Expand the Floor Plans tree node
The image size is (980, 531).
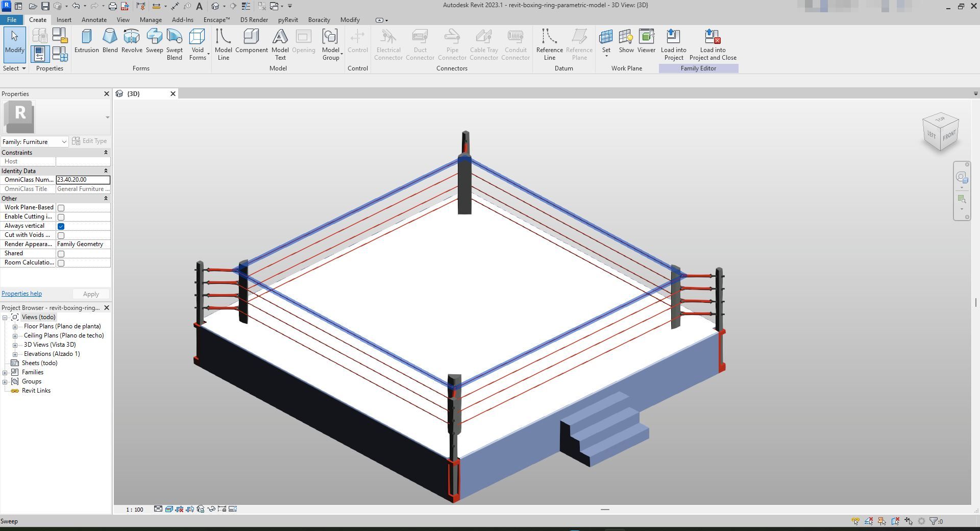pos(15,327)
